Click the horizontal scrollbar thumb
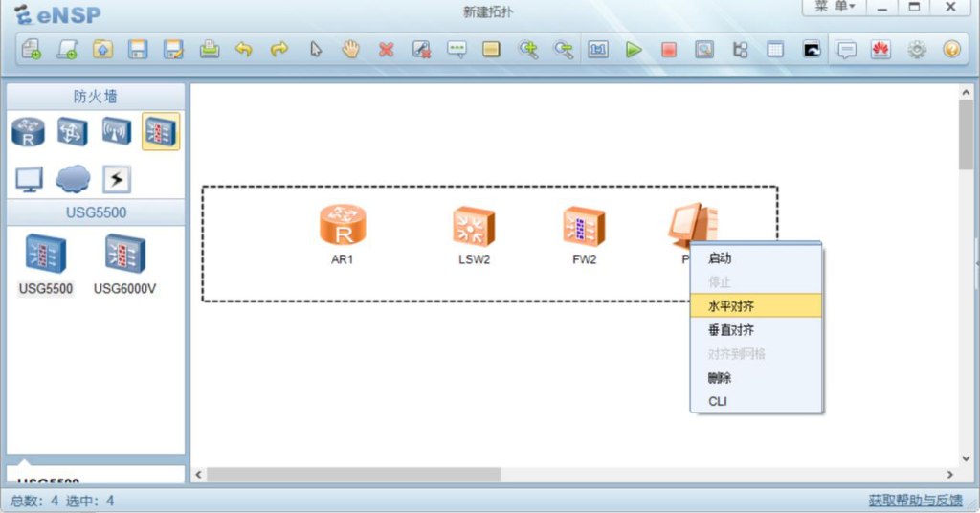The height and width of the screenshot is (513, 980). click(x=354, y=475)
